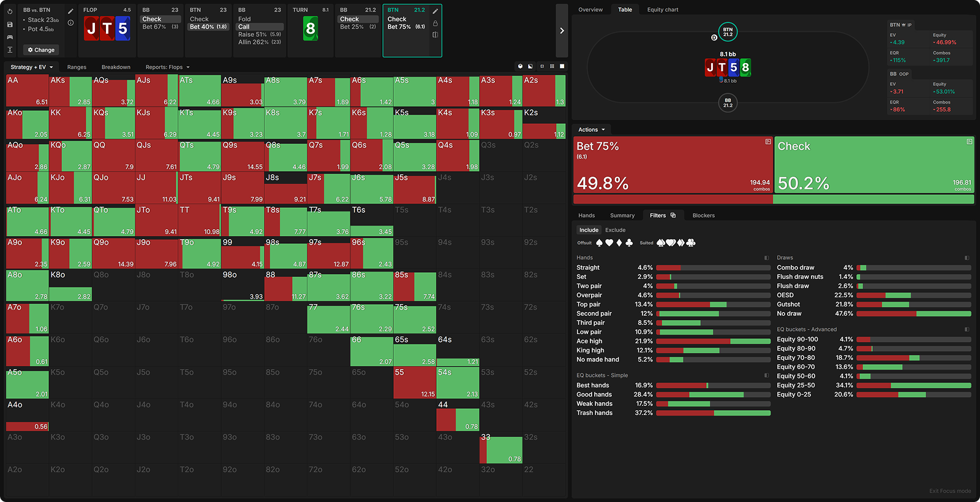The image size is (980, 502).
Task: Switch to the Equity chart tab
Action: coord(662,10)
